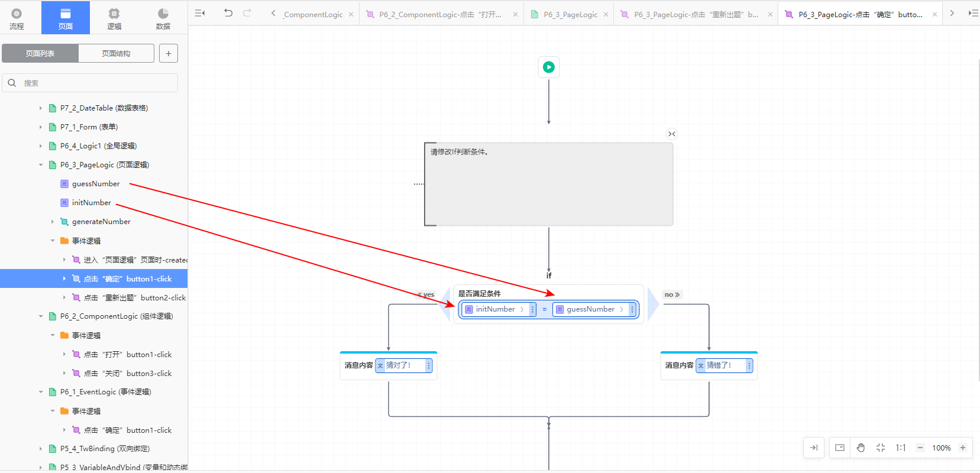Image resolution: width=980 pixels, height=473 pixels.
Task: Select initNumber operand in condition
Action: [495, 309]
